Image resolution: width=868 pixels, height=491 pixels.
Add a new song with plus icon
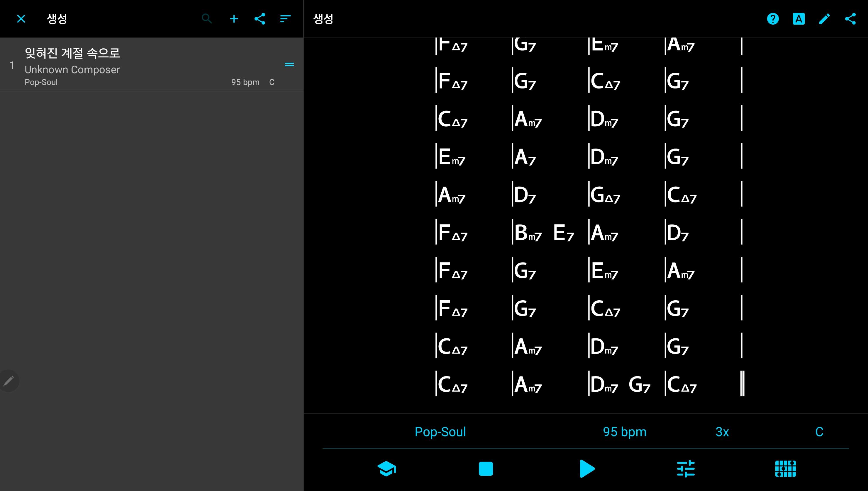(x=234, y=19)
